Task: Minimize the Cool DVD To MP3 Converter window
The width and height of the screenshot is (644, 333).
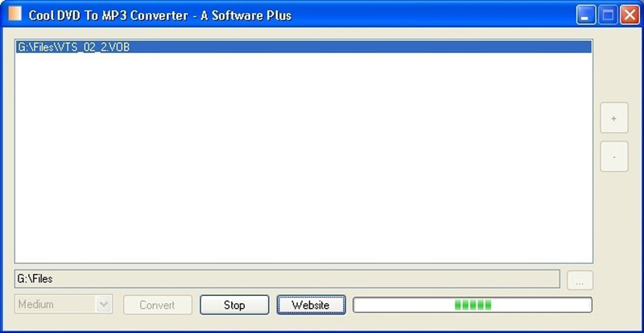Action: click(586, 15)
